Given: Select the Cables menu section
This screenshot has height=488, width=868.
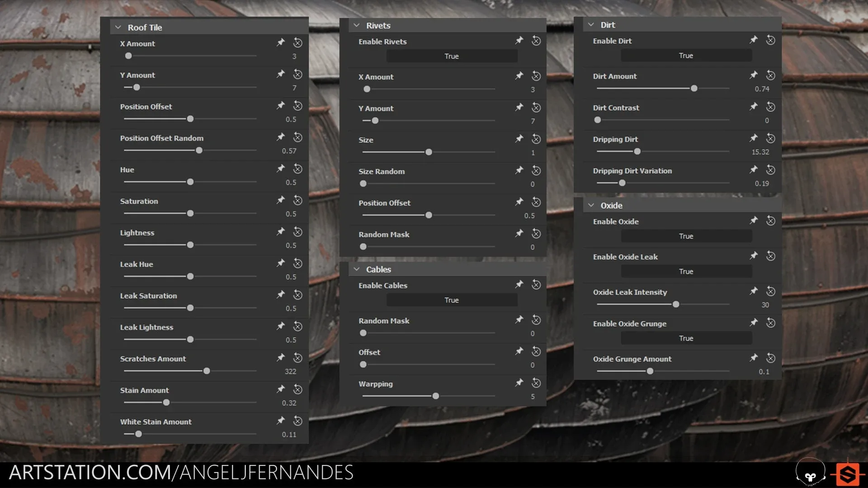Looking at the screenshot, I should [379, 269].
